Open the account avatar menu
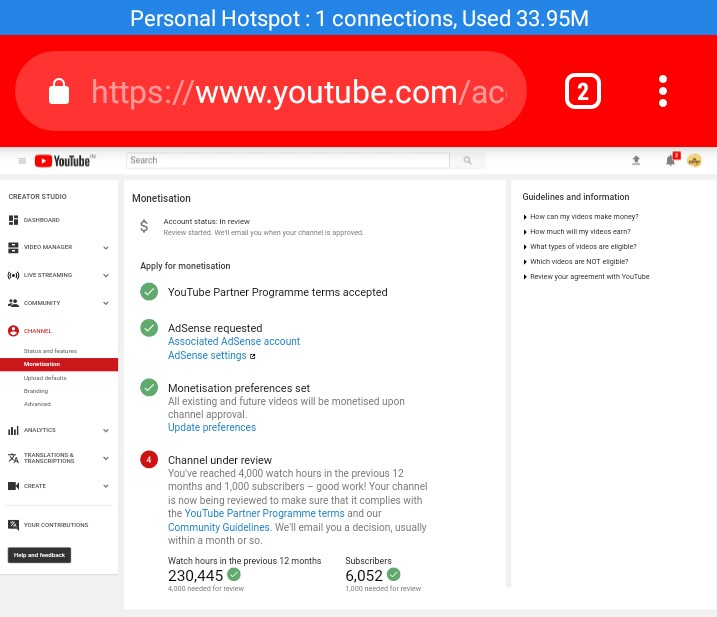The height and width of the screenshot is (617, 717). (694, 161)
